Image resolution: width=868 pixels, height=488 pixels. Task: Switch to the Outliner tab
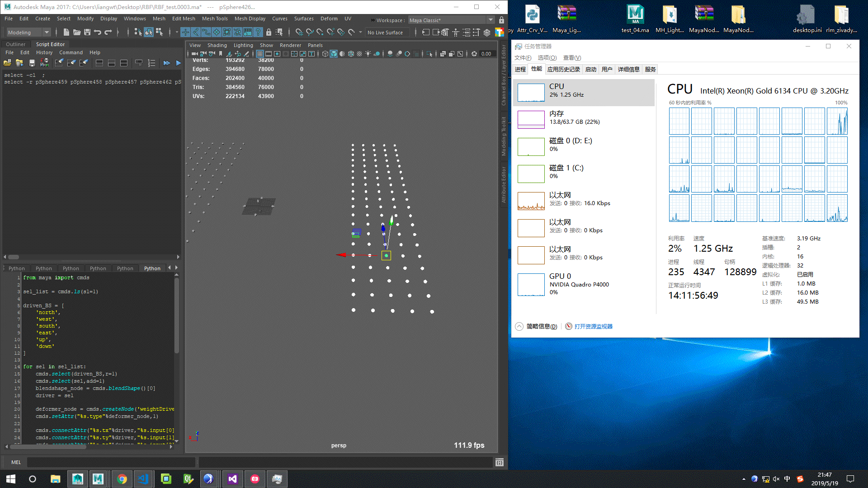15,44
